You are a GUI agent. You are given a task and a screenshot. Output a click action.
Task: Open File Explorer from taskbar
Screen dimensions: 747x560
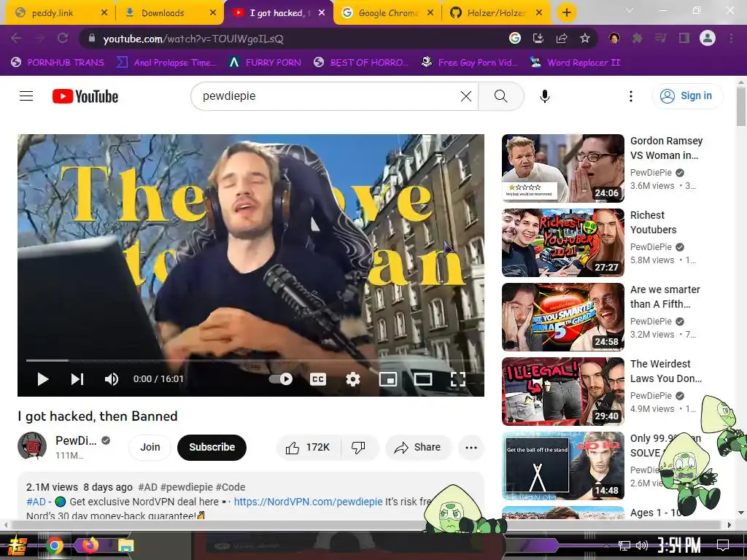(x=125, y=545)
